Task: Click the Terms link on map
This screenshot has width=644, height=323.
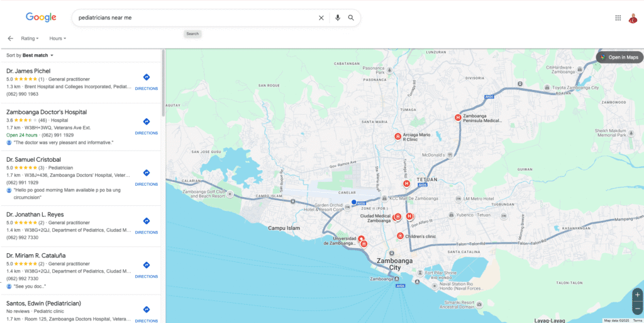Action: [x=638, y=320]
